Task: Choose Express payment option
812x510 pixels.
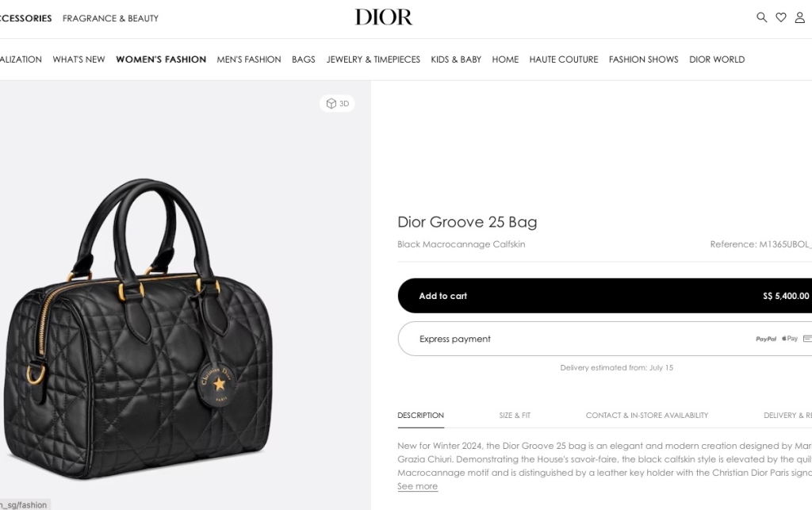Action: click(x=605, y=339)
